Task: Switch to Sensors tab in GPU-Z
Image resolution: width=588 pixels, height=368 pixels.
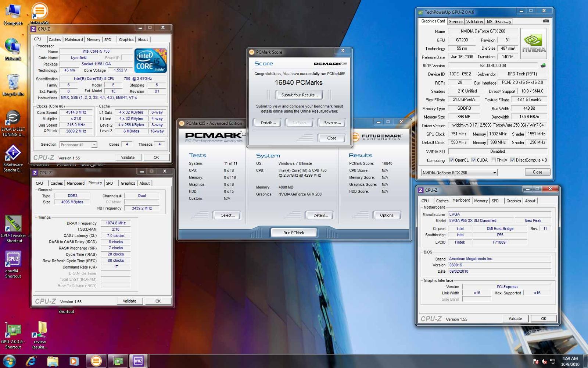Action: [x=456, y=22]
